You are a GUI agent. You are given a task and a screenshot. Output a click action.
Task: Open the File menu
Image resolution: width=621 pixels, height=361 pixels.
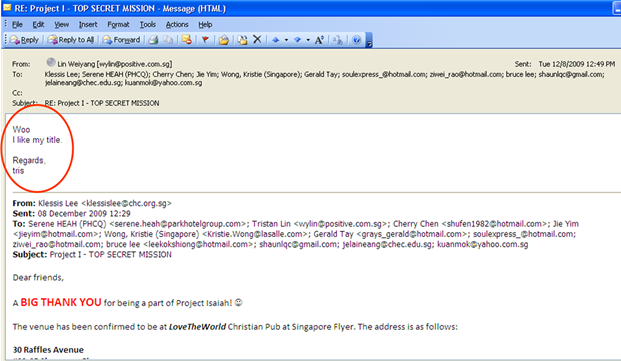click(17, 25)
